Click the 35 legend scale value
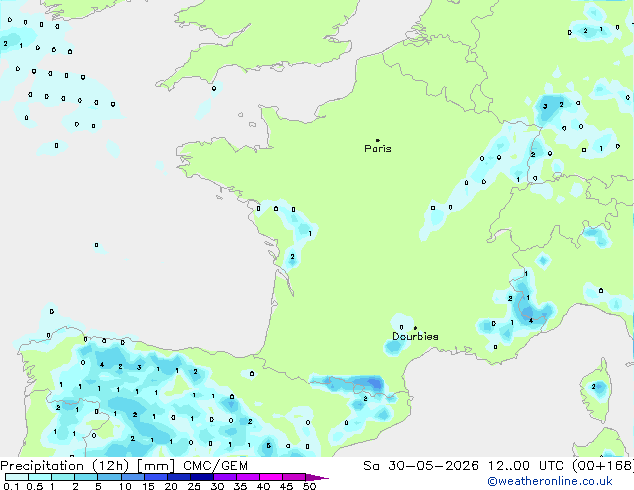Screen dimensions: 634x490 click(240, 486)
